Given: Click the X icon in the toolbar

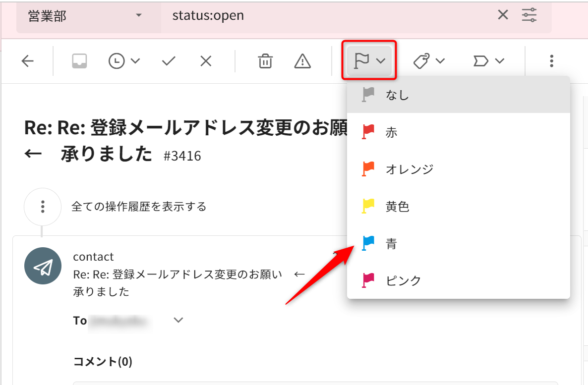Looking at the screenshot, I should tap(206, 61).
